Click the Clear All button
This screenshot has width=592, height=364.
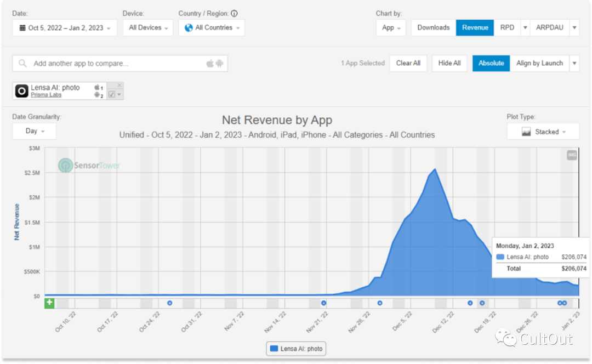[408, 63]
